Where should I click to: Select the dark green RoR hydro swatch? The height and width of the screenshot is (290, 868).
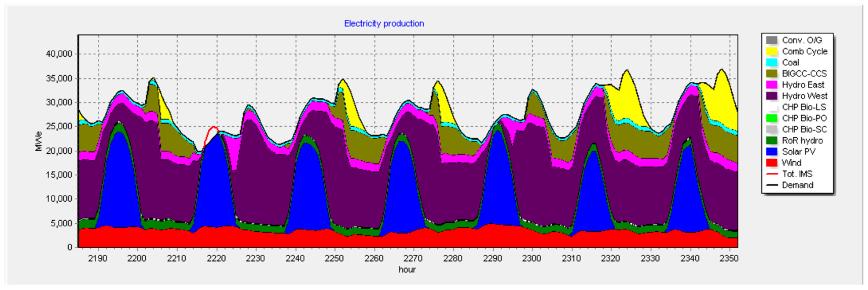click(772, 140)
